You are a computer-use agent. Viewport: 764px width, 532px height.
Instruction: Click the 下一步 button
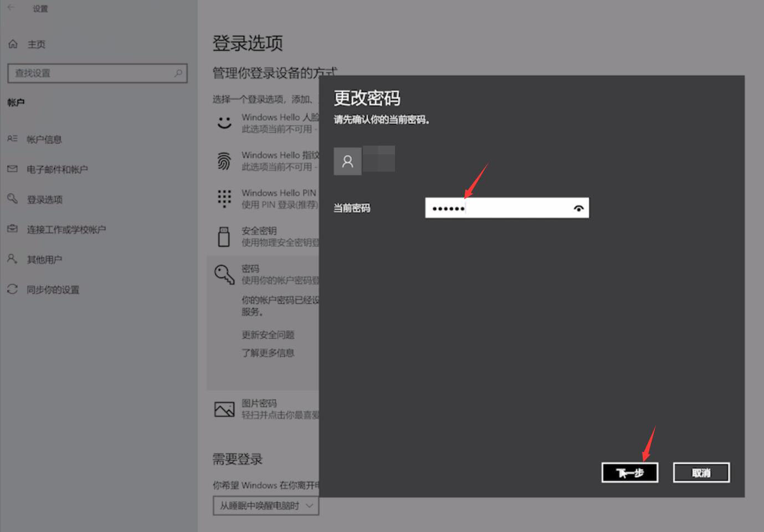tap(630, 473)
